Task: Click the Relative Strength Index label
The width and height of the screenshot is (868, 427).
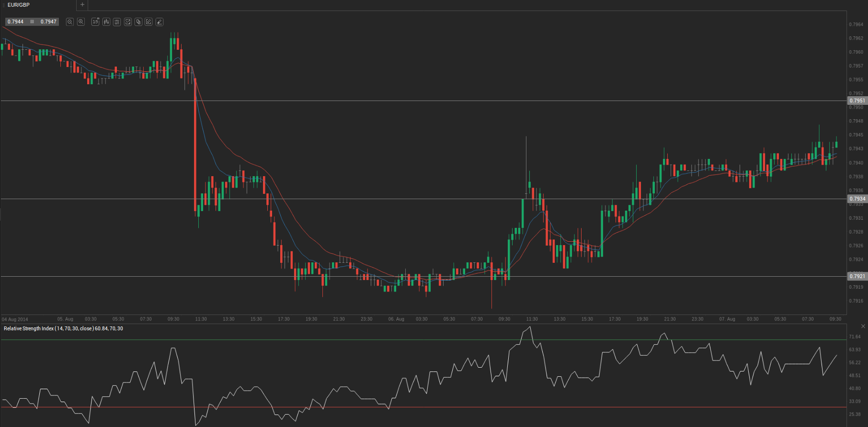Action: tap(63, 329)
